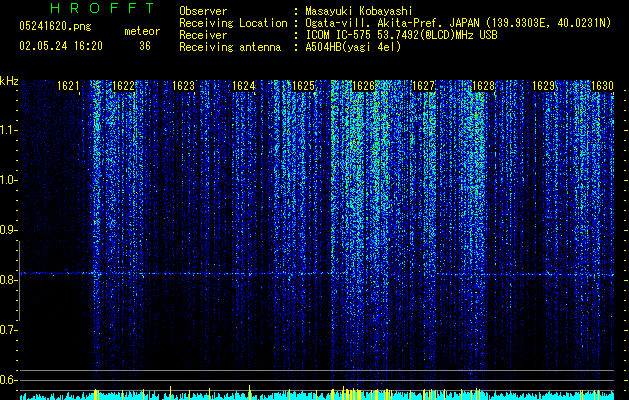The image size is (629, 400).
Task: Click the date stamp 02.05.24 16:20
Action: (61, 46)
